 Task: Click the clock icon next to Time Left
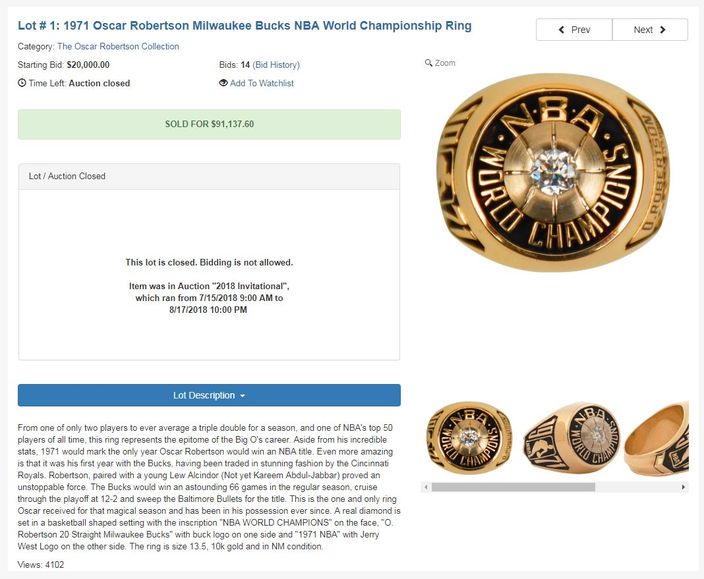22,83
